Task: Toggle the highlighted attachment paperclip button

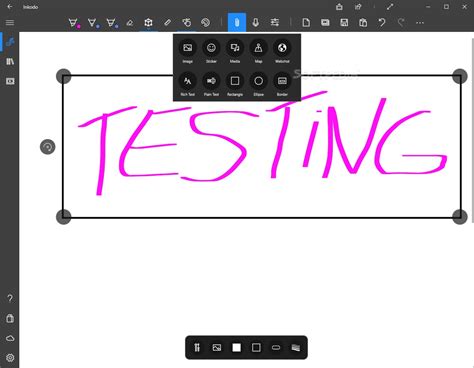Action: [237, 23]
